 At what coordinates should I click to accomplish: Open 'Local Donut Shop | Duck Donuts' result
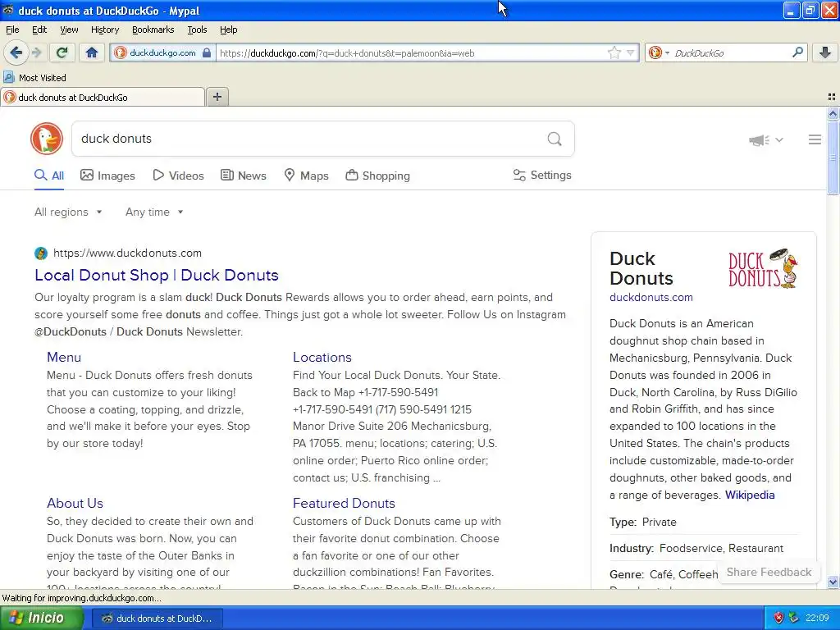[157, 275]
